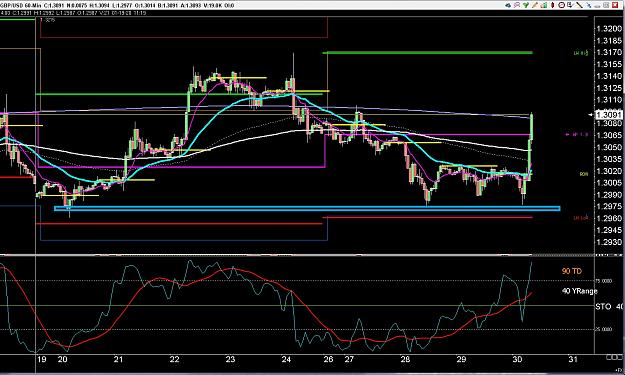Click the 1.3005 price axis label

tap(609, 183)
